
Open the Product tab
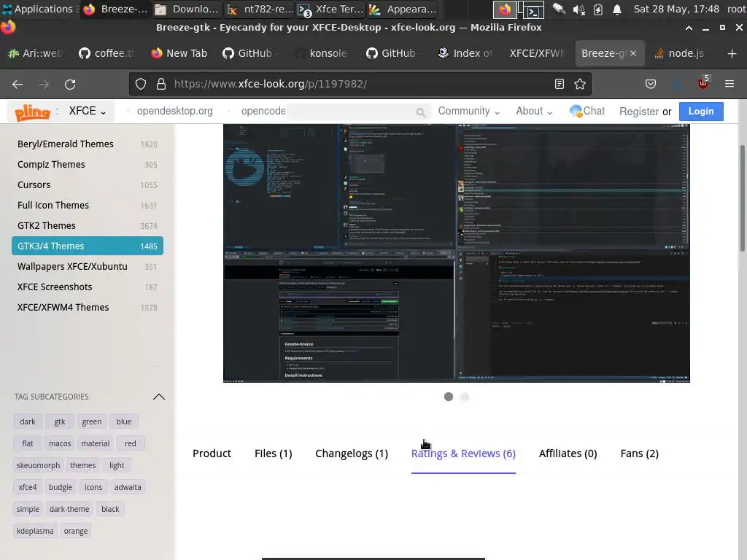[212, 454]
